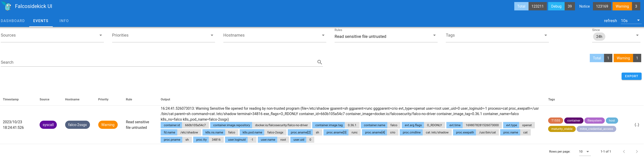The height and width of the screenshot is (160, 644).
Task: Click the syscall source chip
Action: pyautogui.click(x=48, y=125)
